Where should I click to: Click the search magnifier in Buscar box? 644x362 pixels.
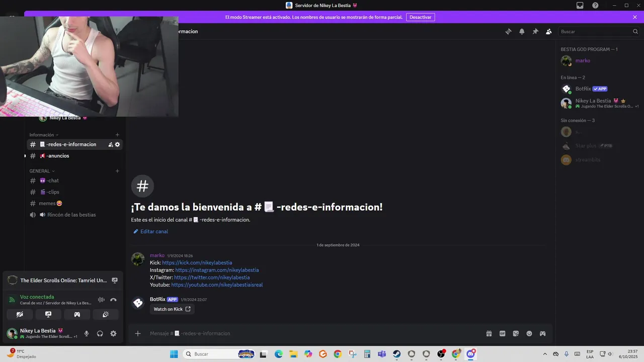coord(635,31)
